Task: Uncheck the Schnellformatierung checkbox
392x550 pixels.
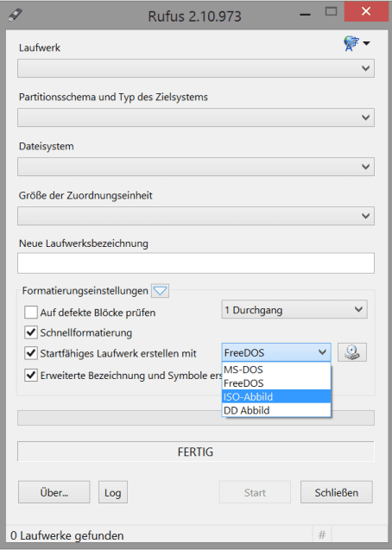Action: point(31,332)
